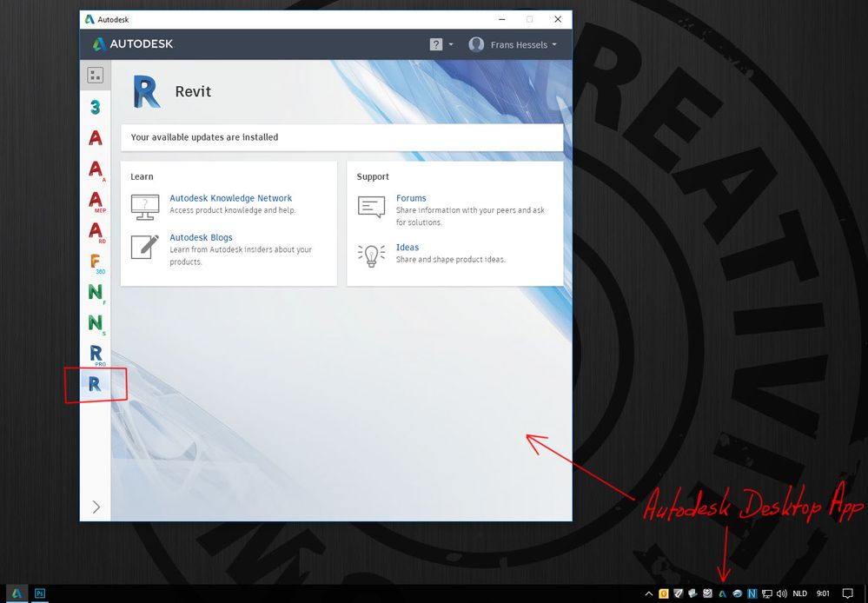This screenshot has height=603, width=868.
Task: Open the Forums support link
Action: tap(411, 198)
